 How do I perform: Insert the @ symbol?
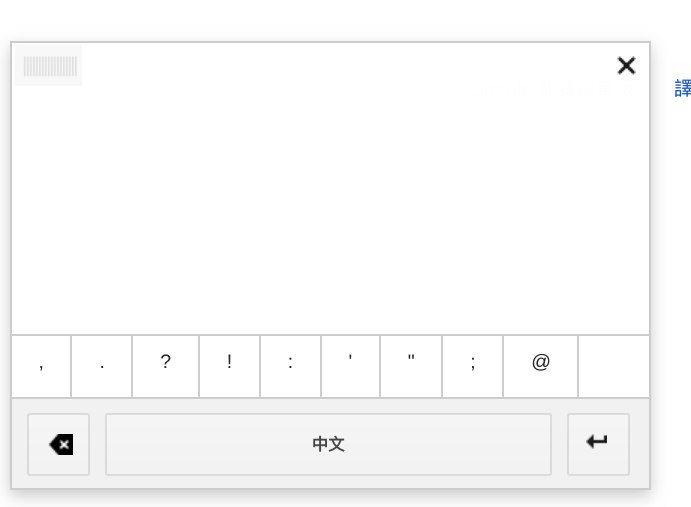[x=541, y=366]
